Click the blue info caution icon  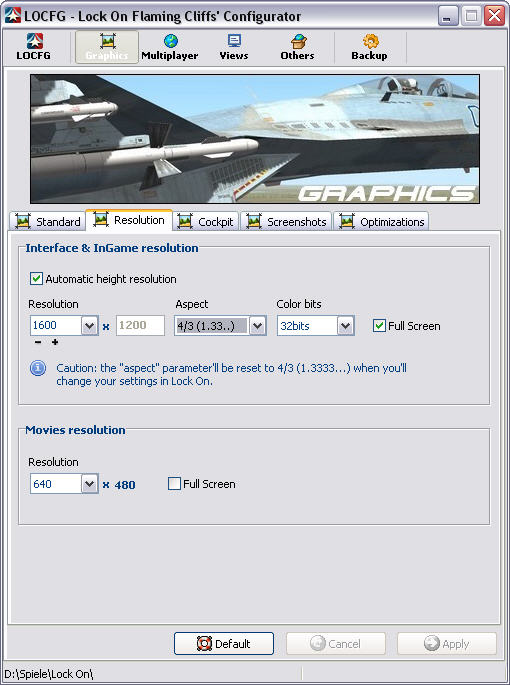(x=38, y=368)
